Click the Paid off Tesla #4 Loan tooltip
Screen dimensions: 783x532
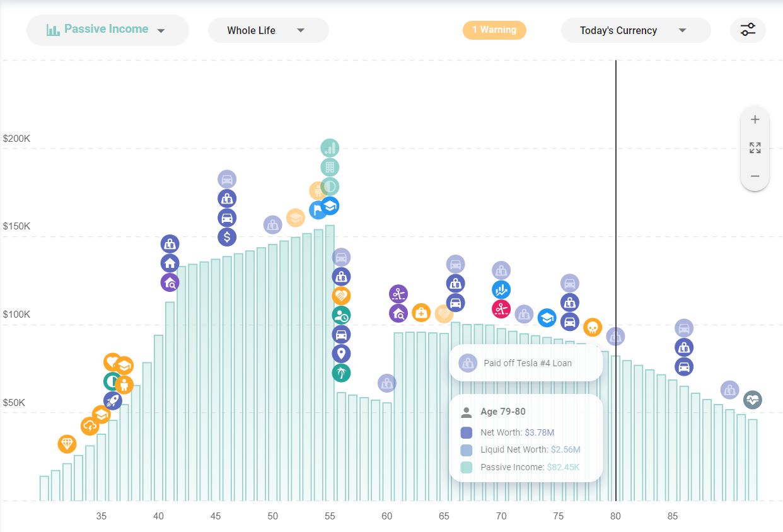(x=525, y=362)
